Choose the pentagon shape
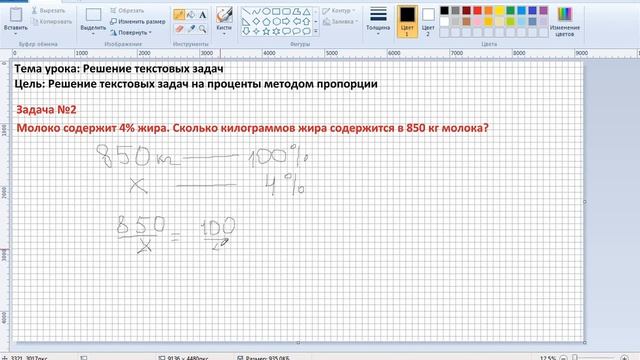Screen dimensions: 640x360 tap(266, 21)
